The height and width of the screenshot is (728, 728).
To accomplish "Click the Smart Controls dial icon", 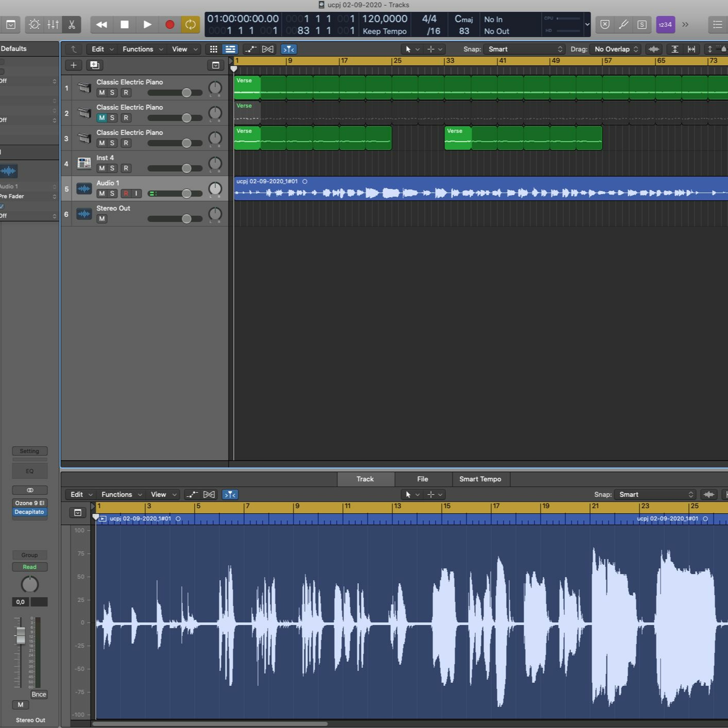I will point(34,25).
